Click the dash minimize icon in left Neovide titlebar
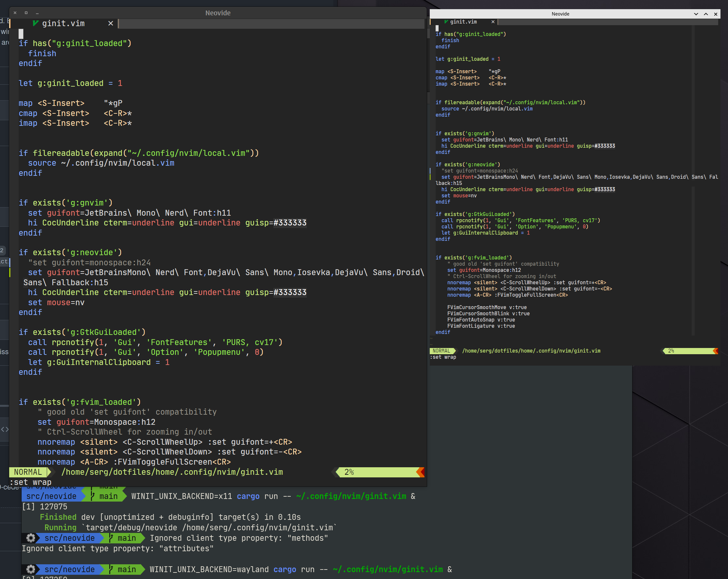 coord(37,13)
